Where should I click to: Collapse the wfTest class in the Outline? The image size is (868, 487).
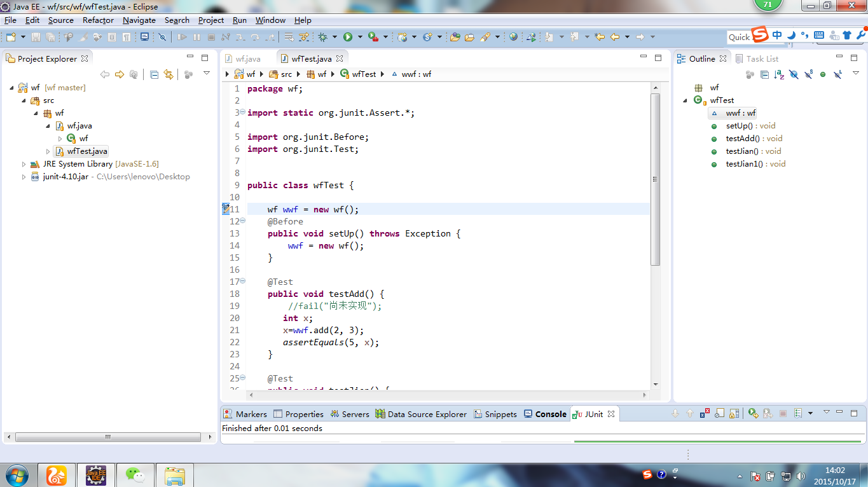coord(685,100)
